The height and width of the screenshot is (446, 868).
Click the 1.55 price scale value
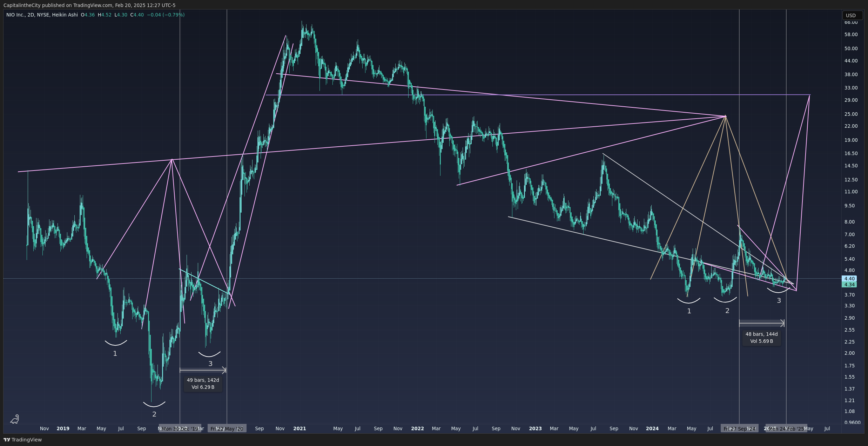pos(849,377)
